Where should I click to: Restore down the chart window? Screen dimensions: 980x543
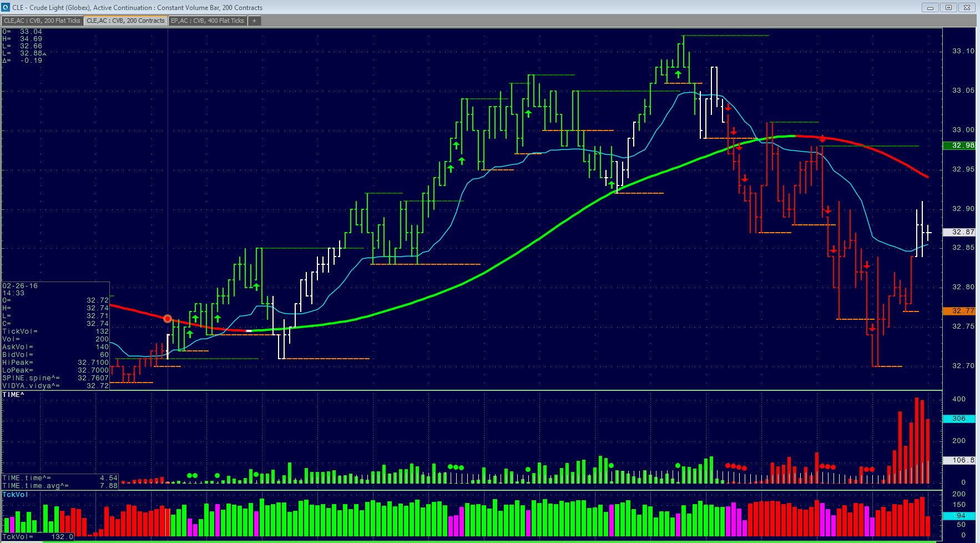pyautogui.click(x=948, y=7)
